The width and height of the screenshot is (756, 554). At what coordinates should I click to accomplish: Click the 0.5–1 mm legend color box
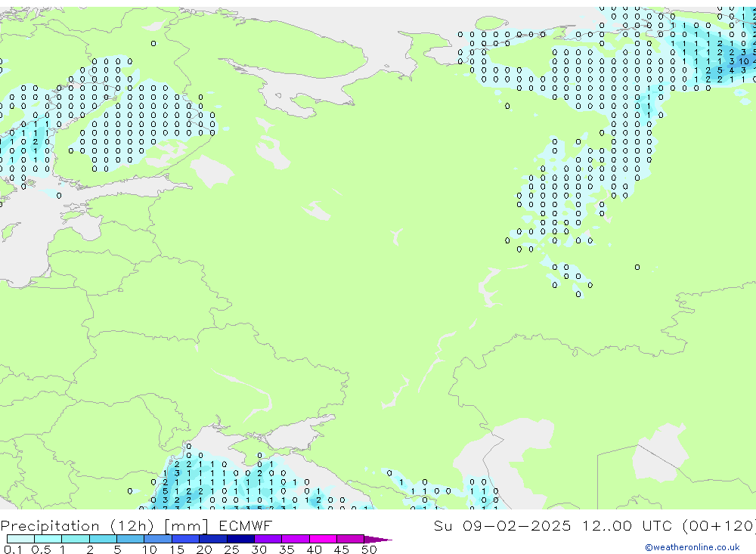[x=48, y=539]
